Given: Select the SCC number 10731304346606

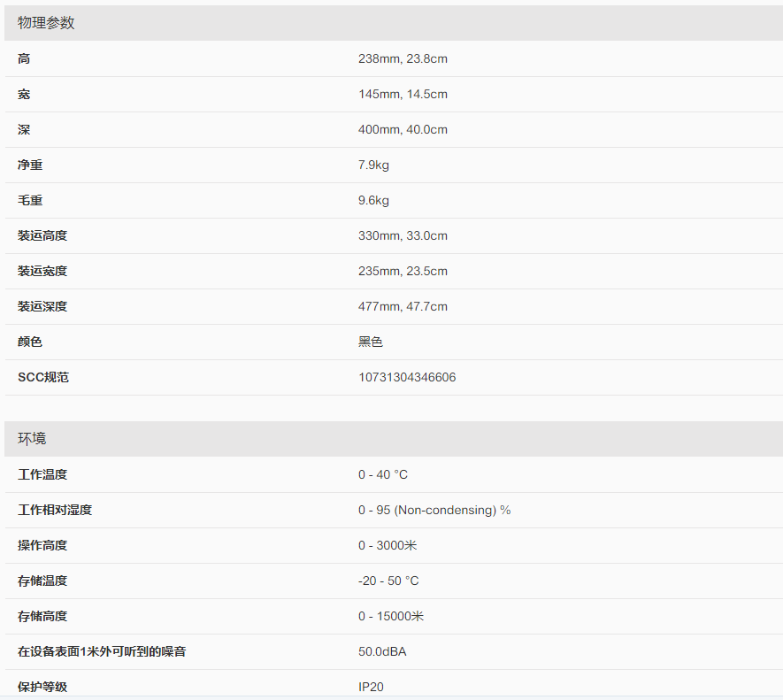Looking at the screenshot, I should tap(407, 377).
